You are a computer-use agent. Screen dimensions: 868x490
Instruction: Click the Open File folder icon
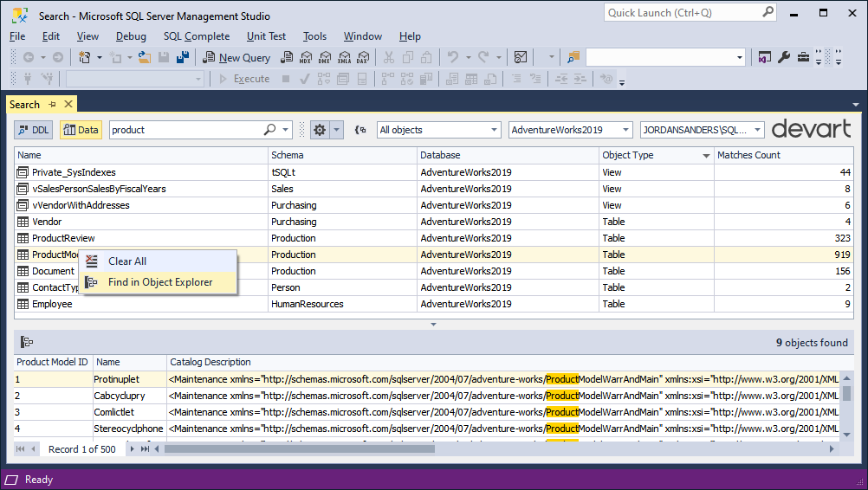[x=145, y=57]
